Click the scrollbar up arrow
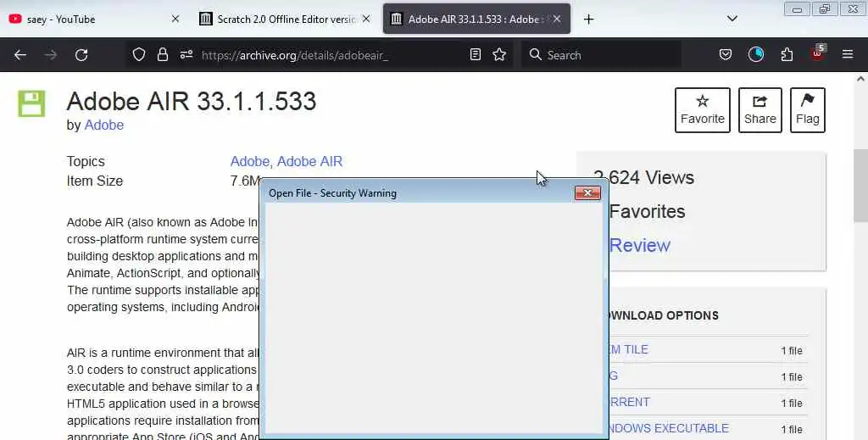 860,79
